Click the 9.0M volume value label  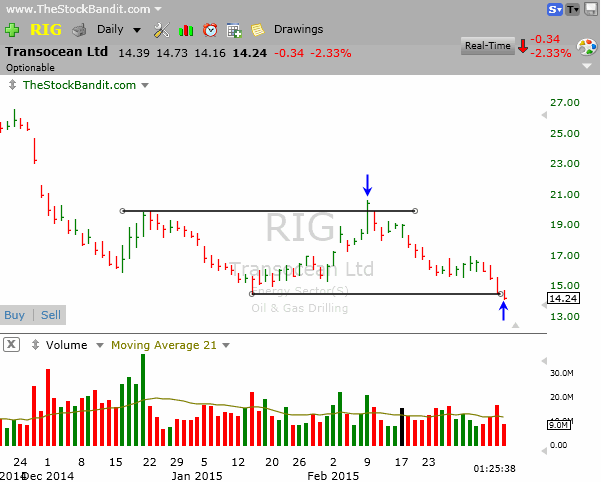click(x=558, y=425)
